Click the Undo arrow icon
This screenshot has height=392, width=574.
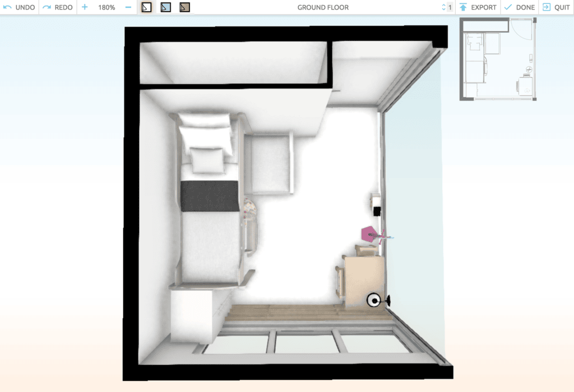coord(7,7)
